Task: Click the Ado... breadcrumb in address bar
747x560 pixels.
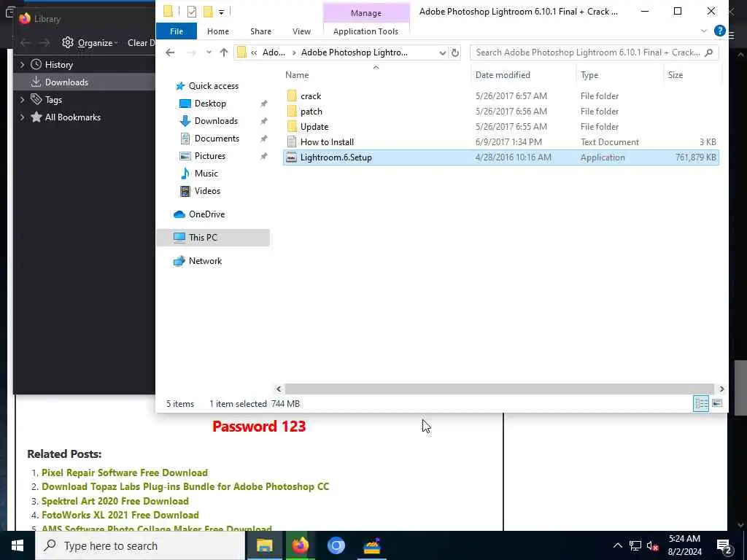Action: tap(274, 52)
